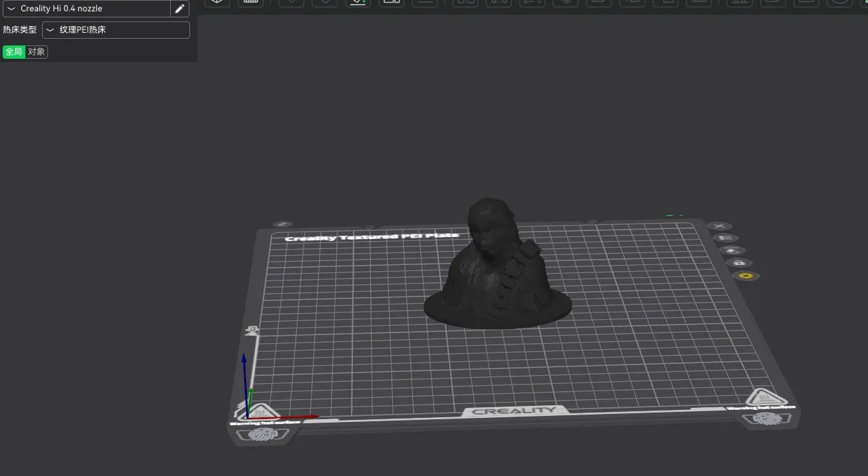Viewport: 868px width, 476px height.
Task: Open plate settings via the yellow gear icon
Action: click(x=746, y=276)
